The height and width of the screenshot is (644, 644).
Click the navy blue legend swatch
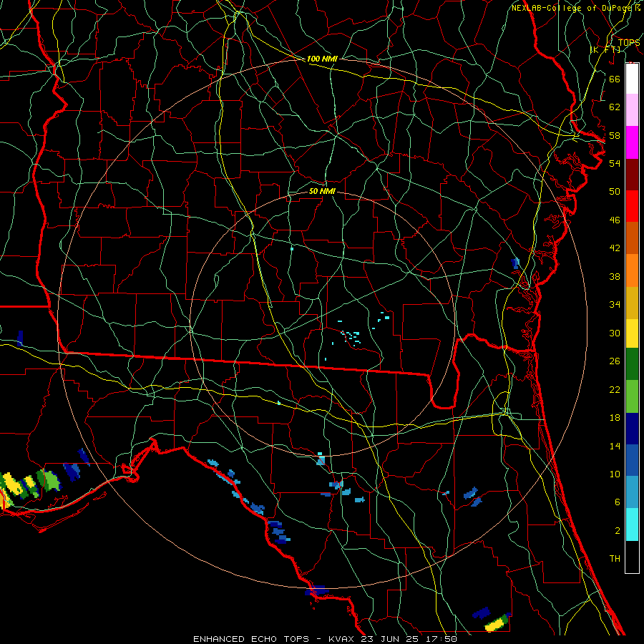(x=632, y=429)
